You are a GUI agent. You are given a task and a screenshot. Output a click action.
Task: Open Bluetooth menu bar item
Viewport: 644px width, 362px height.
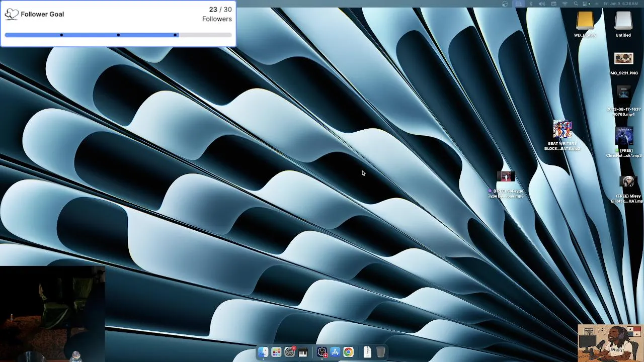(x=531, y=4)
